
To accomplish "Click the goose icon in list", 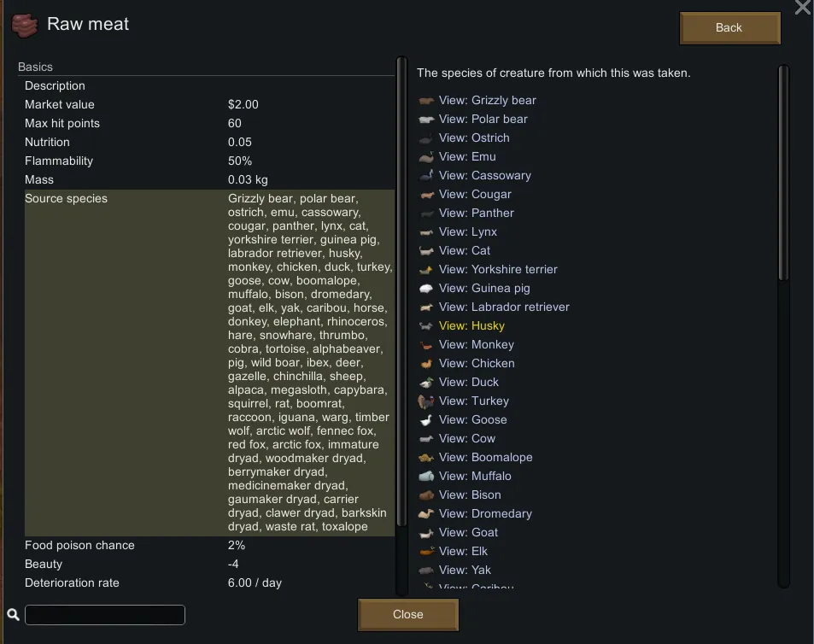I will 427,420.
